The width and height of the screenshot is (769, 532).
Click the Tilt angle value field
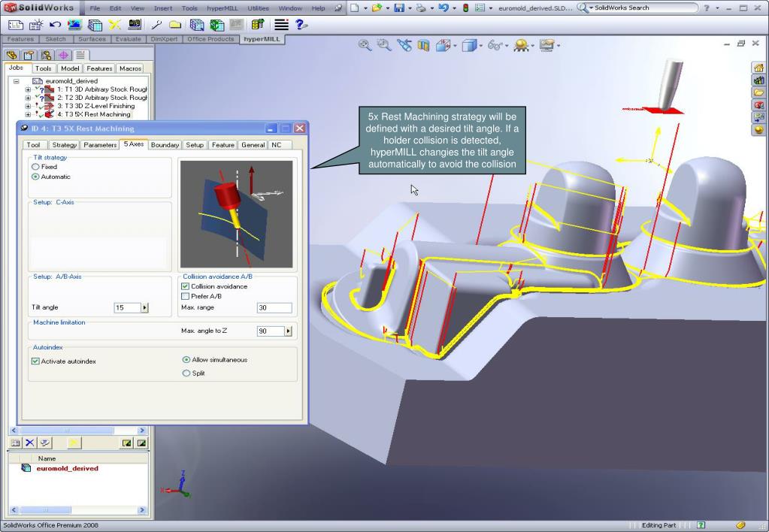(x=128, y=307)
